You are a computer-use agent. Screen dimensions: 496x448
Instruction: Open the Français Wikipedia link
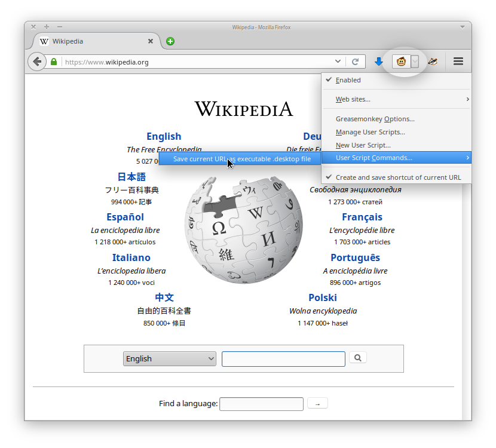(x=362, y=217)
